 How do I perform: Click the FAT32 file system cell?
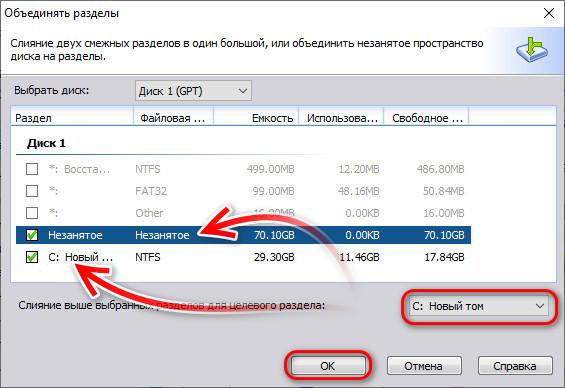[x=151, y=191]
